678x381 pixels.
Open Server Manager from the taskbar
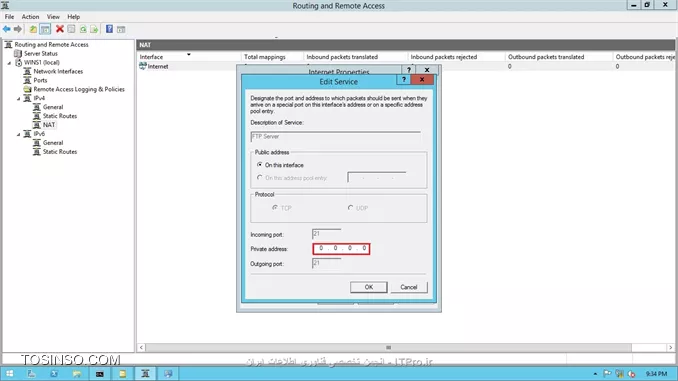[32, 374]
